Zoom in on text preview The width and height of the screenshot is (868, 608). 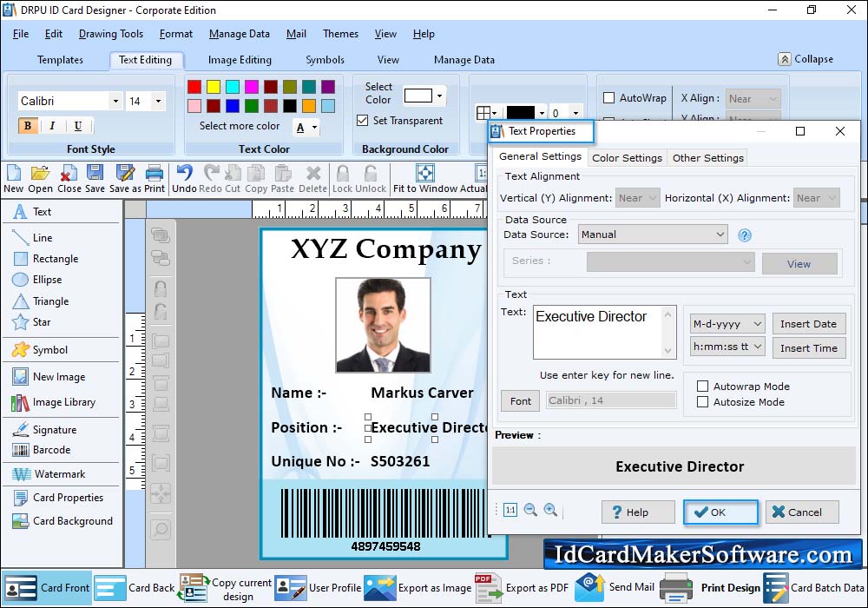pos(550,510)
